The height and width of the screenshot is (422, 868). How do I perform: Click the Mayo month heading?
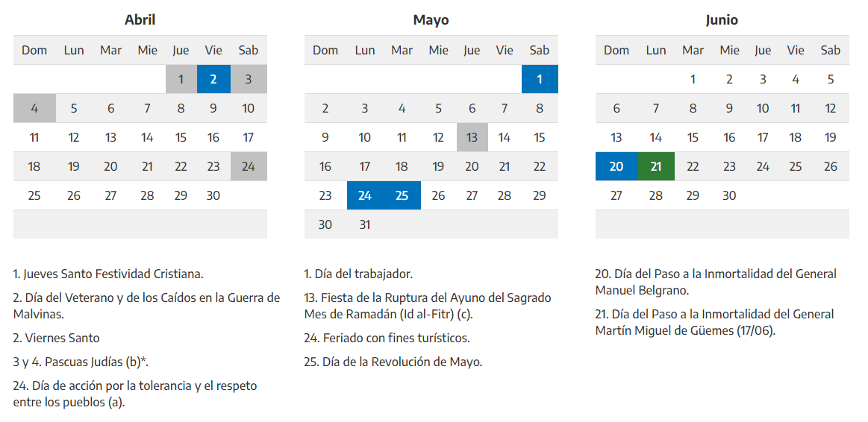click(431, 20)
